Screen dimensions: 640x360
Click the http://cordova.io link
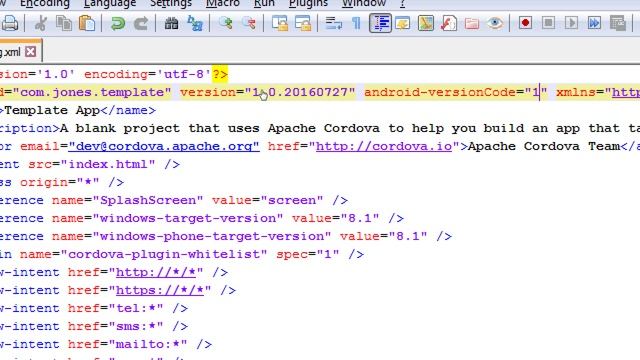pyautogui.click(x=384, y=146)
